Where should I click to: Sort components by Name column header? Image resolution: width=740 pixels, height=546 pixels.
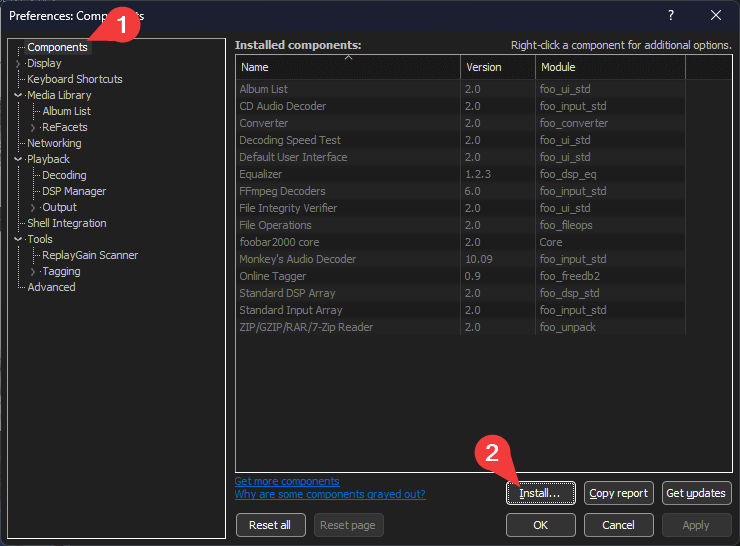click(x=347, y=67)
